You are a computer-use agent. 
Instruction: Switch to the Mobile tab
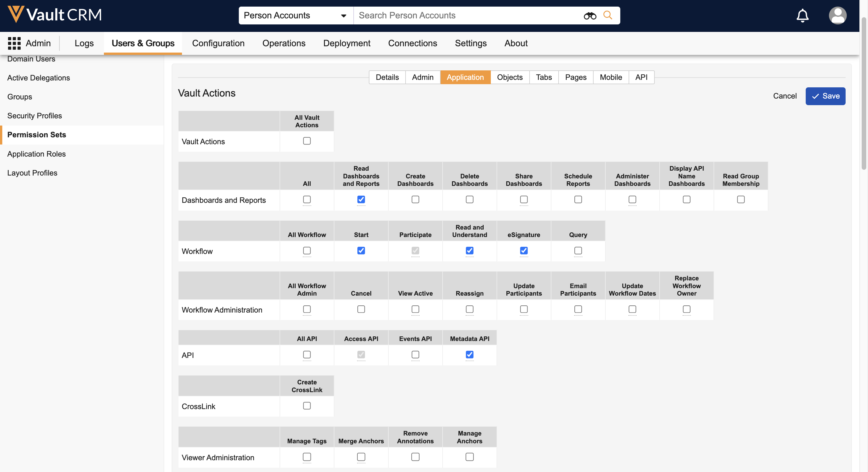611,77
